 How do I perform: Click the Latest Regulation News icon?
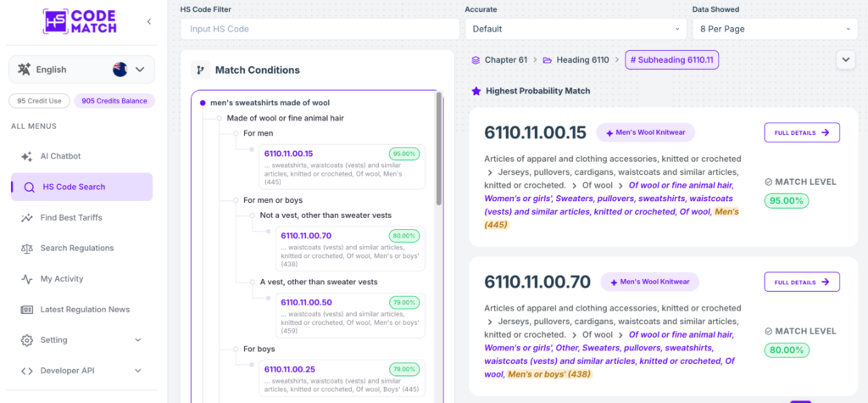point(26,310)
